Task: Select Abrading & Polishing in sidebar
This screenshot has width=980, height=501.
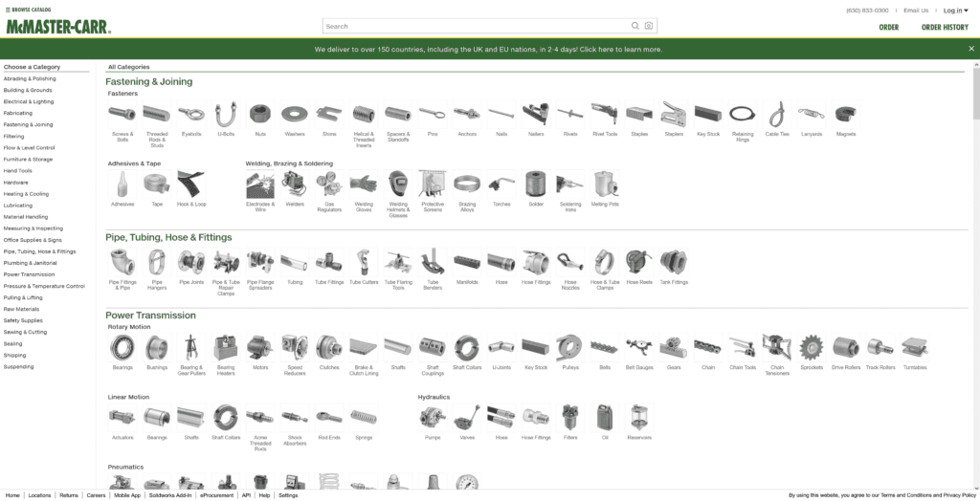Action: 30,78
